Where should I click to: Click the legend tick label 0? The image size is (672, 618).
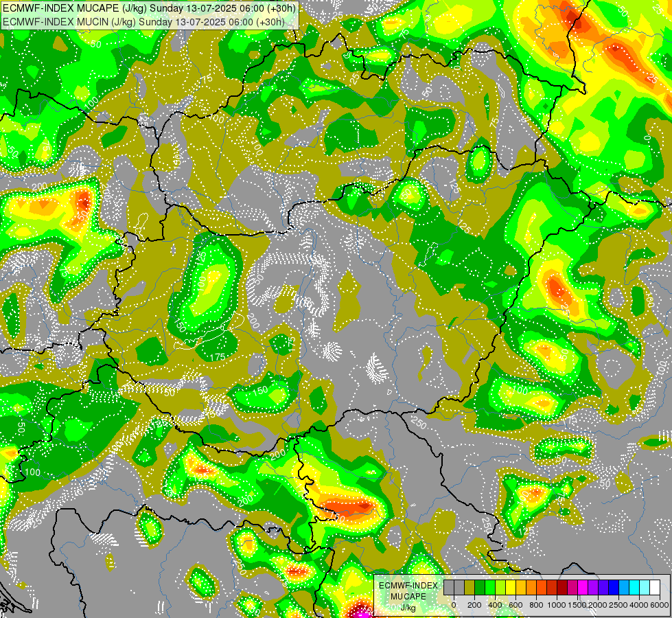[454, 605]
